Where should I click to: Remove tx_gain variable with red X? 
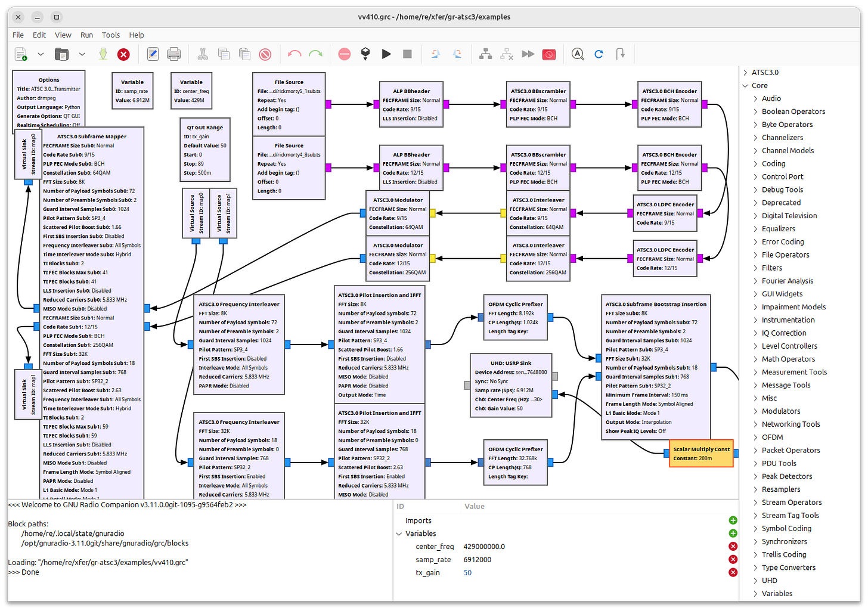click(x=733, y=573)
